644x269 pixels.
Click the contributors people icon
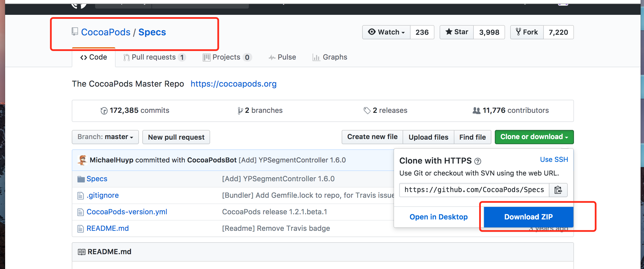[x=476, y=111]
